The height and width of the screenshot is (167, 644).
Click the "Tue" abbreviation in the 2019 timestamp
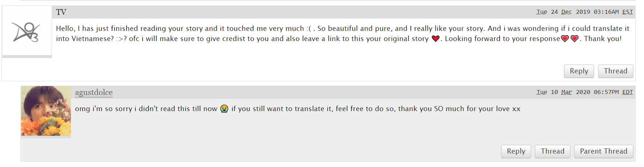tap(541, 12)
